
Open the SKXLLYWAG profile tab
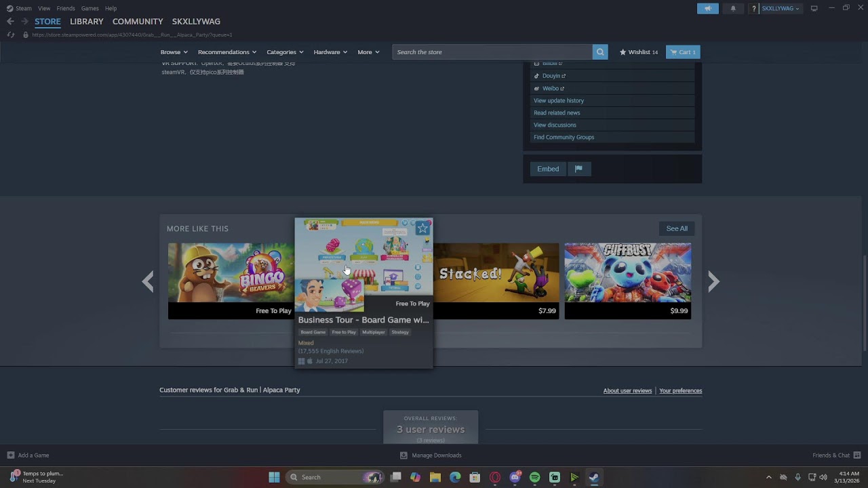[x=196, y=22]
